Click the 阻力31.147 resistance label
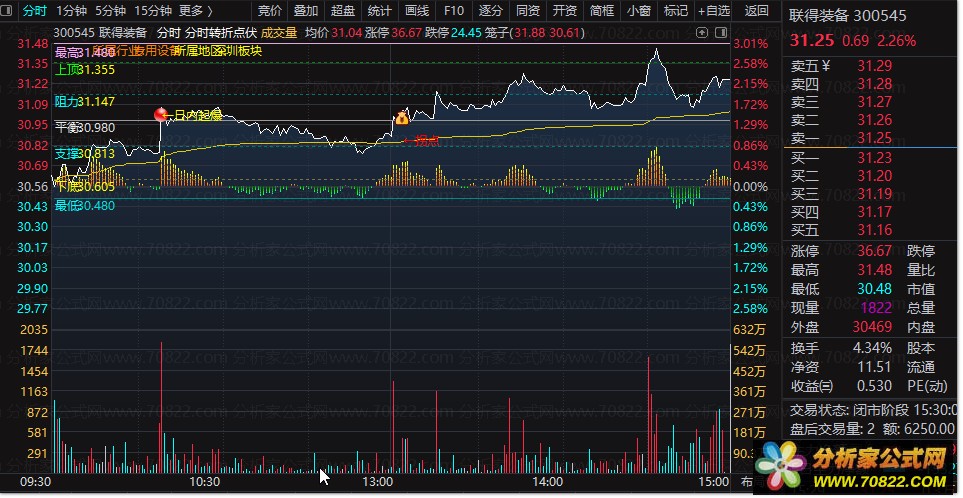The image size is (963, 498). click(x=85, y=101)
